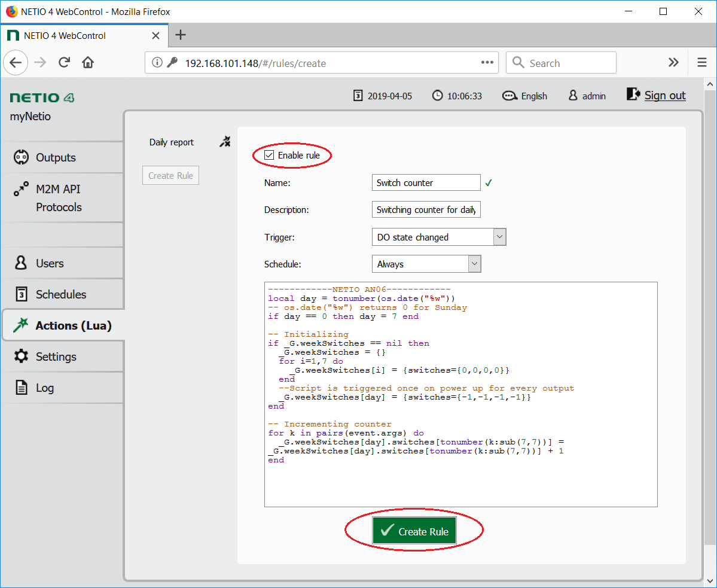Click the browser address bar URL
The height and width of the screenshot is (588, 717).
coord(255,63)
